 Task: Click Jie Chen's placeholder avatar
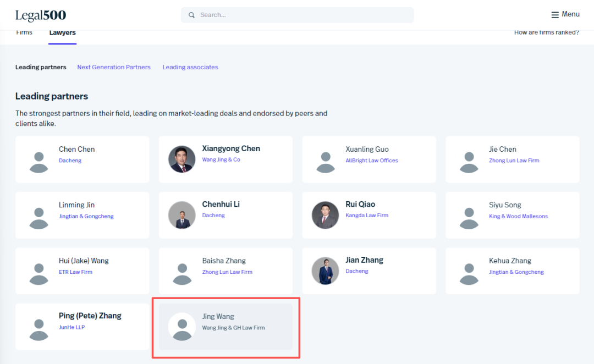click(469, 163)
